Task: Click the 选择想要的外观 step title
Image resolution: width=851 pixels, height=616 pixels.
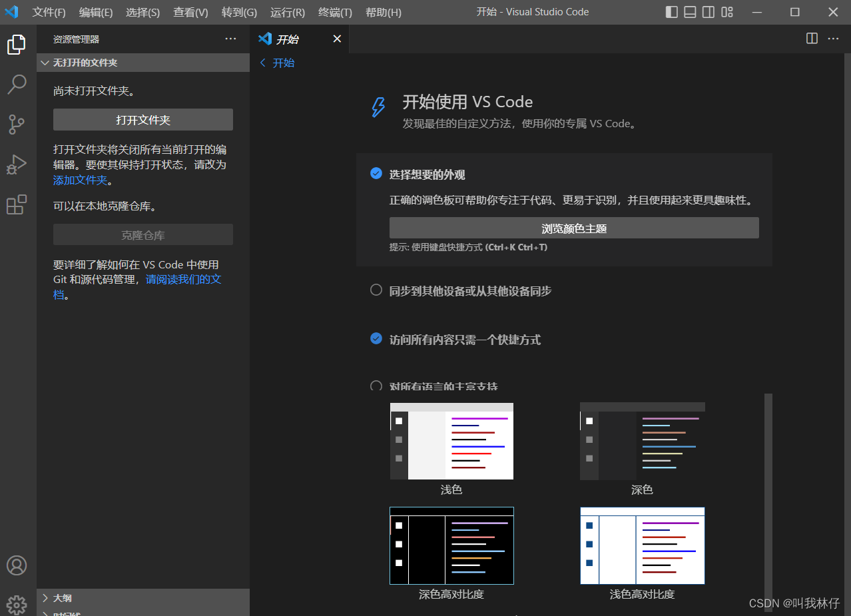Action: tap(427, 174)
